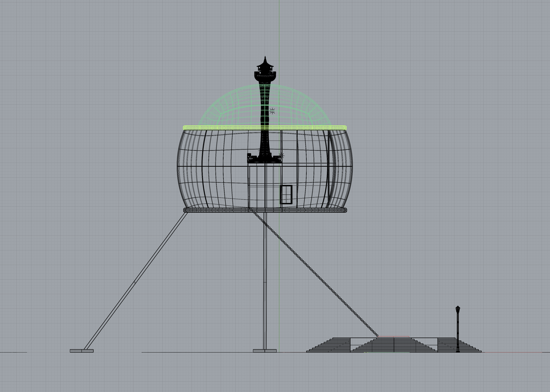Select the rectangular window on sphere
550x392 pixels.
286,194
